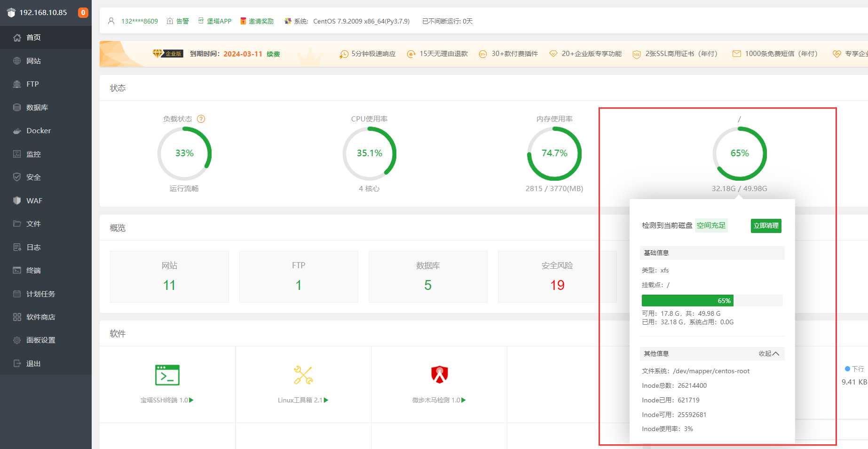Click the 邀请奖励 gift icon
Viewport: 868px width, 449px height.
click(x=243, y=21)
